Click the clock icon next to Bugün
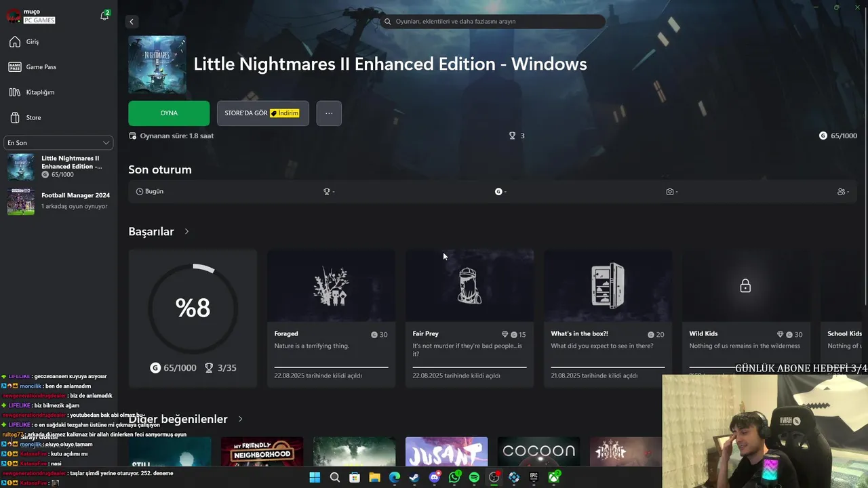The image size is (868, 488). coord(140,192)
